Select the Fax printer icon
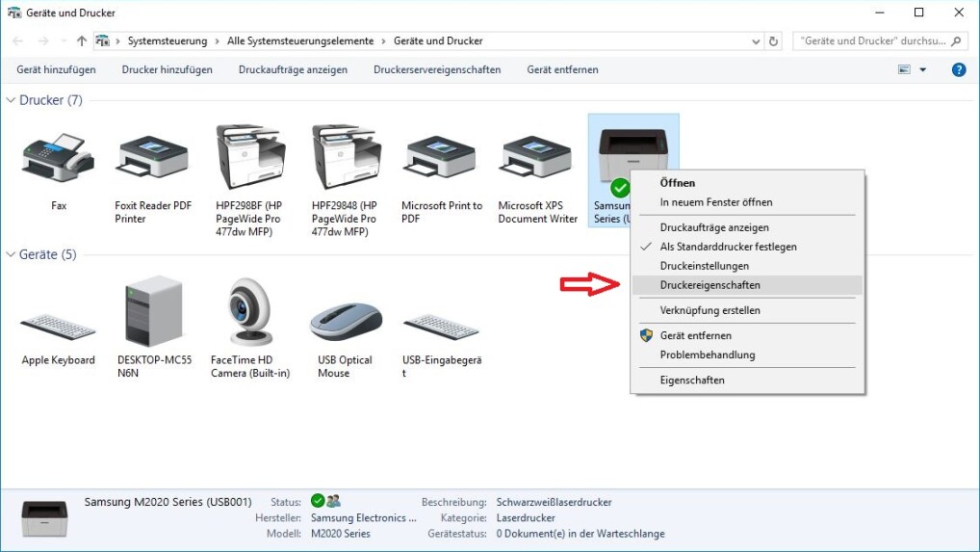This screenshot has width=980, height=552. (58, 159)
